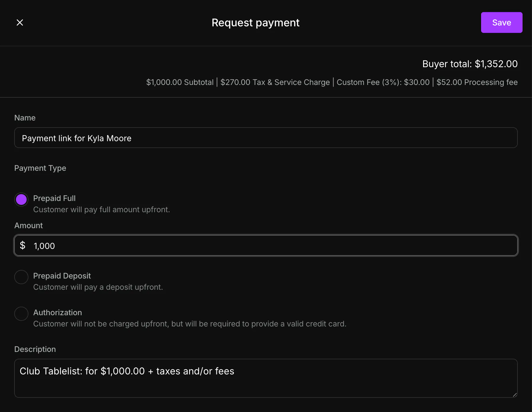532x412 pixels.
Task: Click into the Amount field showing 1,000
Action: [266, 246]
